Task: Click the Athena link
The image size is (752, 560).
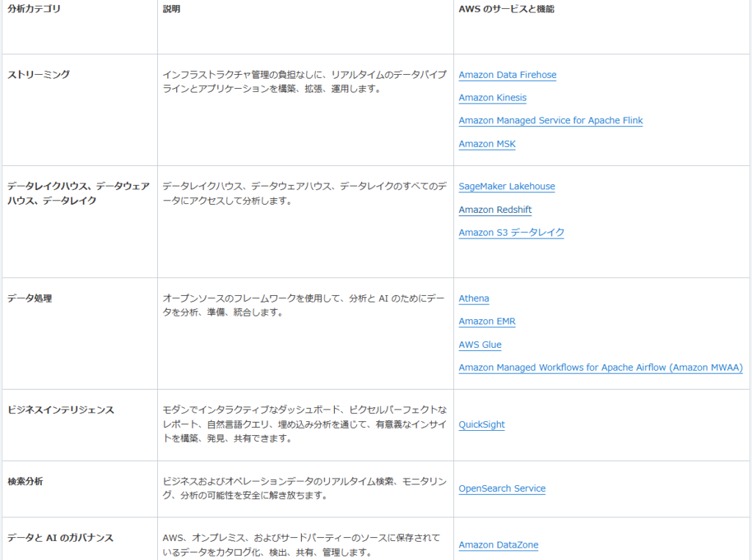Action: (474, 299)
